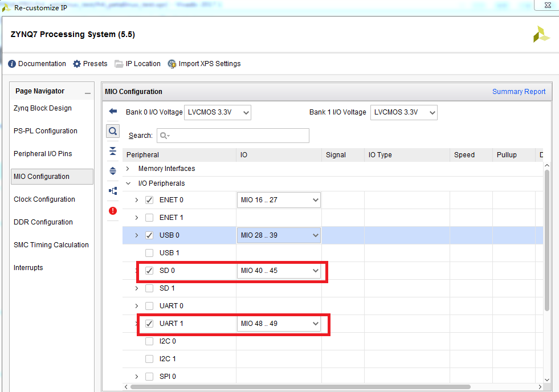Click the IO Type column header
559x392 pixels.
(x=407, y=155)
